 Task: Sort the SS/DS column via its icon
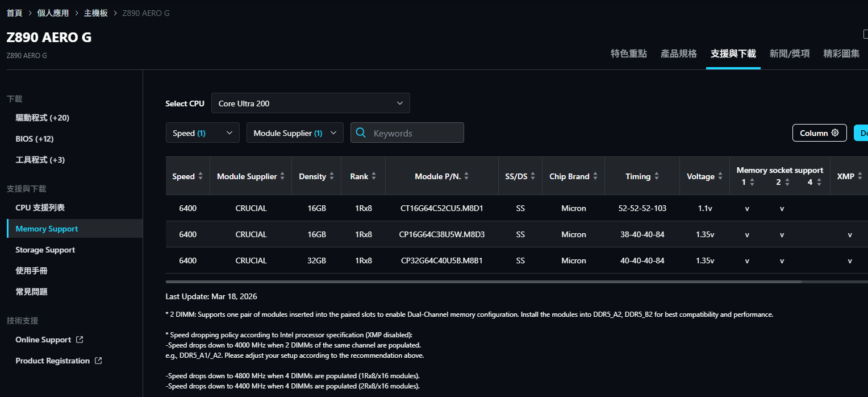[x=533, y=176]
